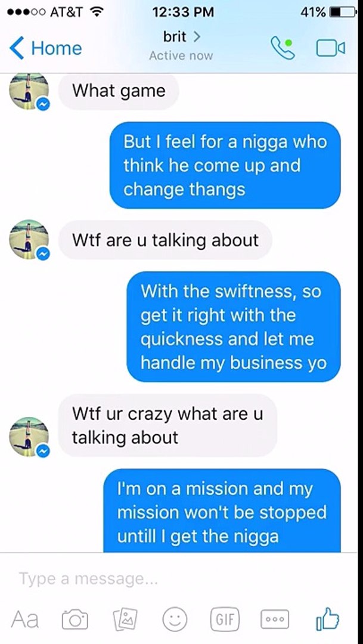Open the camera from message toolbar
363x644 pixels.
[75, 620]
